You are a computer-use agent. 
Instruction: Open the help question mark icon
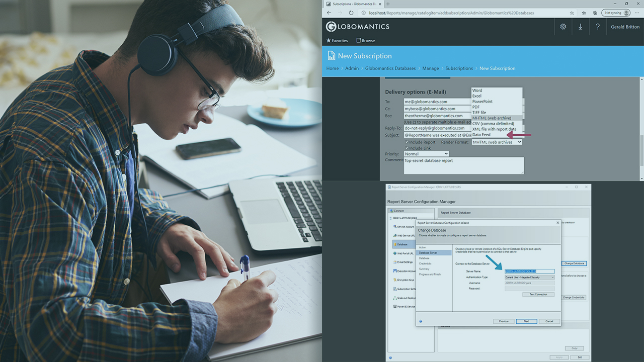tap(597, 27)
